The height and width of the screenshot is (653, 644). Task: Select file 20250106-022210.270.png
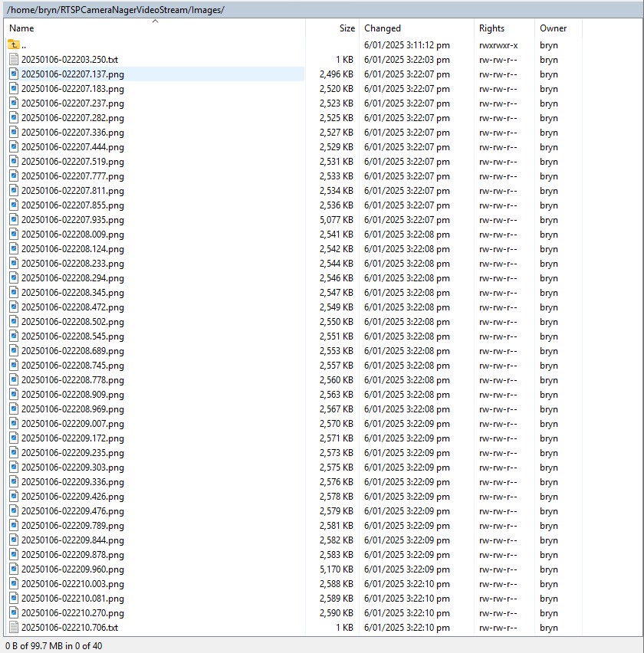click(x=72, y=613)
